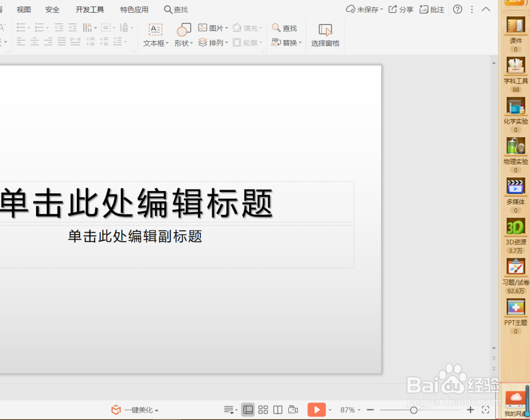Click the 一键美化 beautify button
This screenshot has width=530, height=420.
tap(135, 409)
